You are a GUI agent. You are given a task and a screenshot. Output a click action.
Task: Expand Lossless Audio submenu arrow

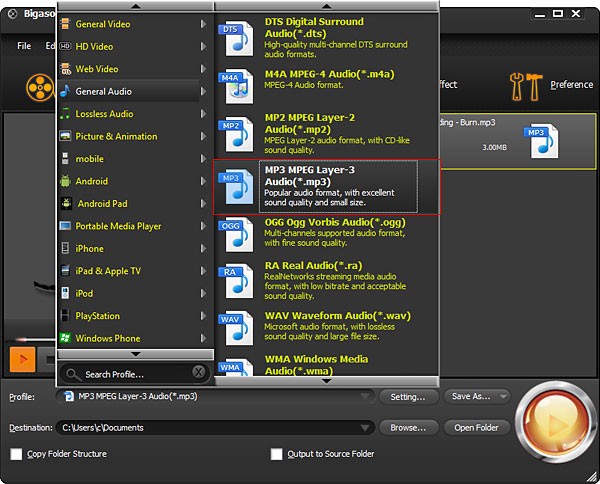(x=203, y=114)
